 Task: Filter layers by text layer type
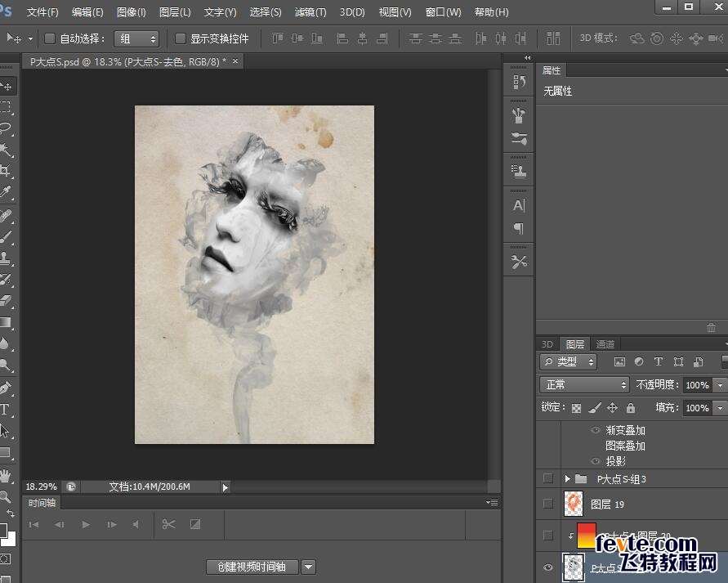point(659,361)
